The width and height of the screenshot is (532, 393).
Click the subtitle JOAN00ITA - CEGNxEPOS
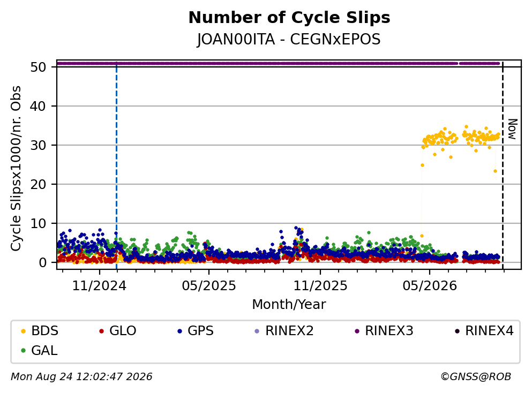(x=289, y=39)
